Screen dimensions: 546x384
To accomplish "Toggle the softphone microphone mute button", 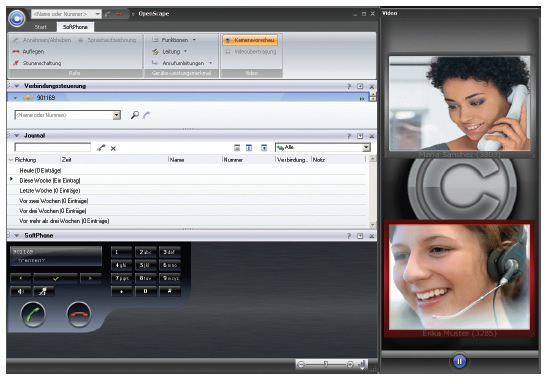I will (44, 291).
